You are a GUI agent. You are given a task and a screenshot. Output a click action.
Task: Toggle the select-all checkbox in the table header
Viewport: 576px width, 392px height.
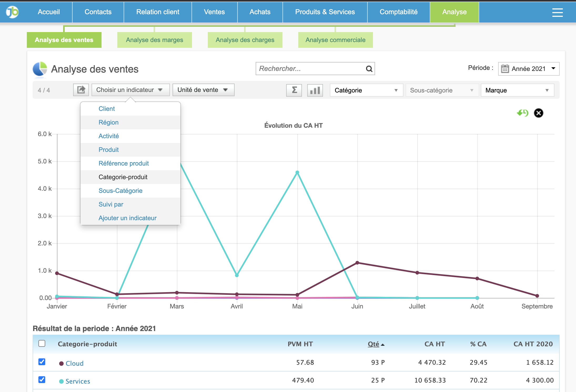(42, 343)
